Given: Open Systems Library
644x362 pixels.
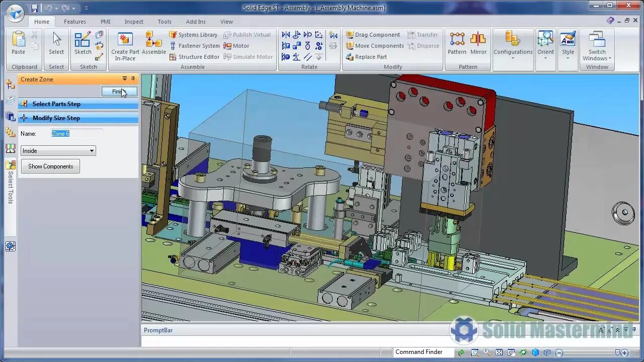Looking at the screenshot, I should click(193, 35).
